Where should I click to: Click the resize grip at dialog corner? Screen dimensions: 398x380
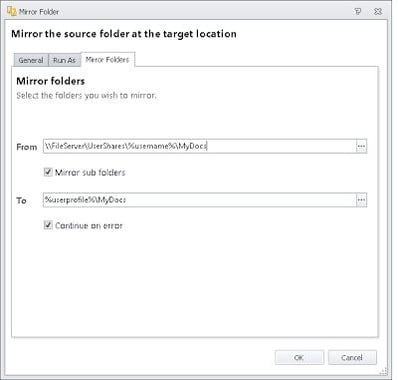click(384, 371)
